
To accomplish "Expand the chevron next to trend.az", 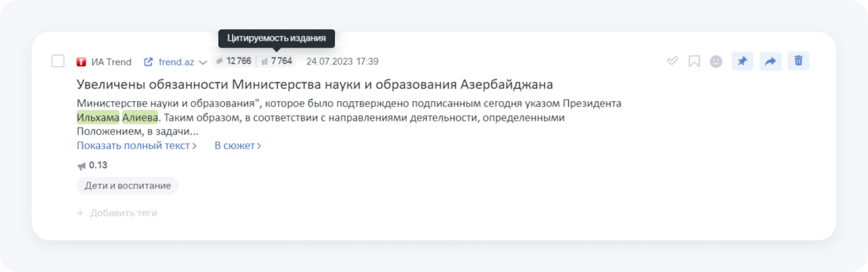I will pyautogui.click(x=203, y=62).
